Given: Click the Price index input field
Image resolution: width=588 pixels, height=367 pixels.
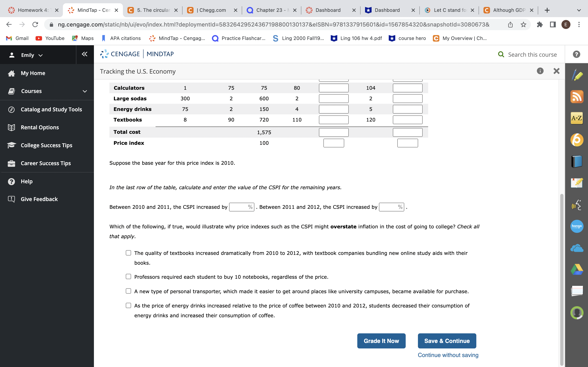Looking at the screenshot, I should [x=334, y=143].
